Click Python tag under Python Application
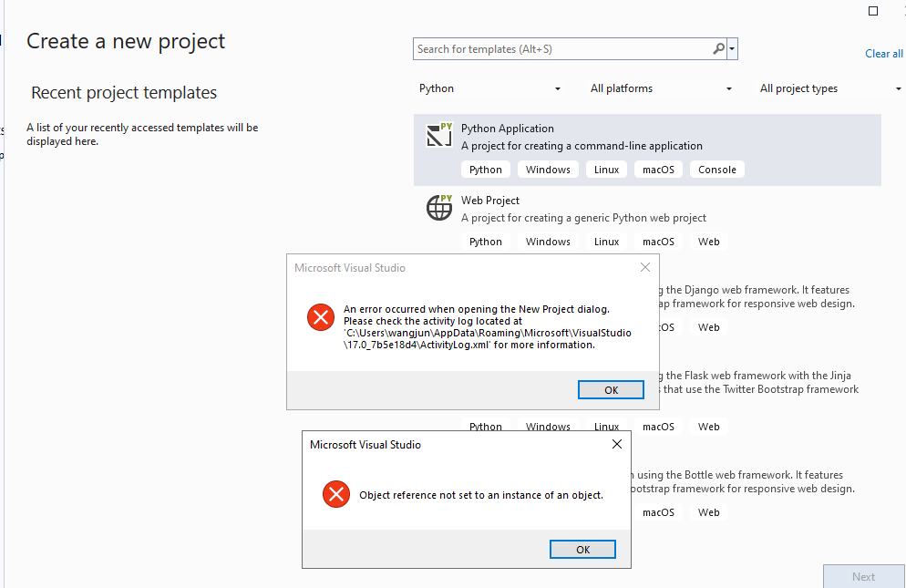 point(485,170)
